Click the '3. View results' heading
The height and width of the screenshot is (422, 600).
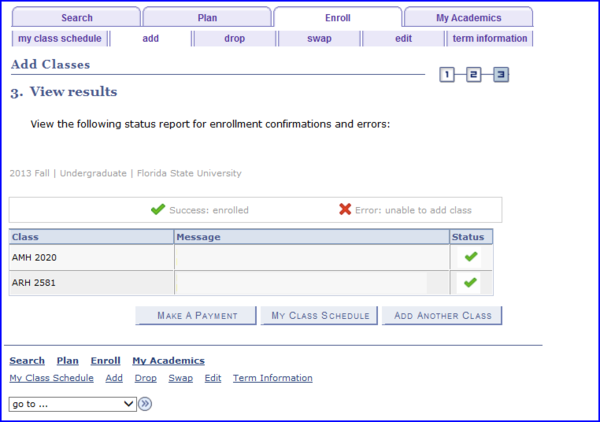pos(64,92)
